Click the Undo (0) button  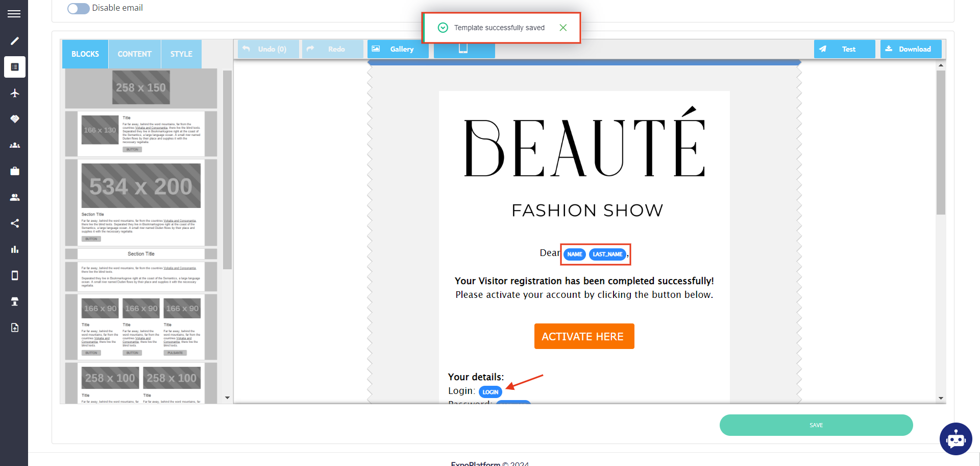[x=268, y=49]
